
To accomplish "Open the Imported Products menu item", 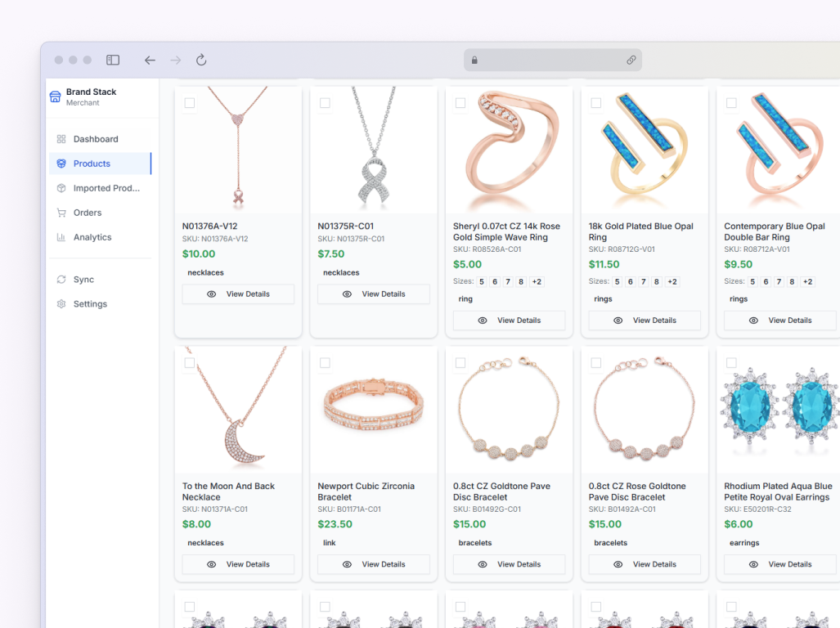I will coord(106,188).
